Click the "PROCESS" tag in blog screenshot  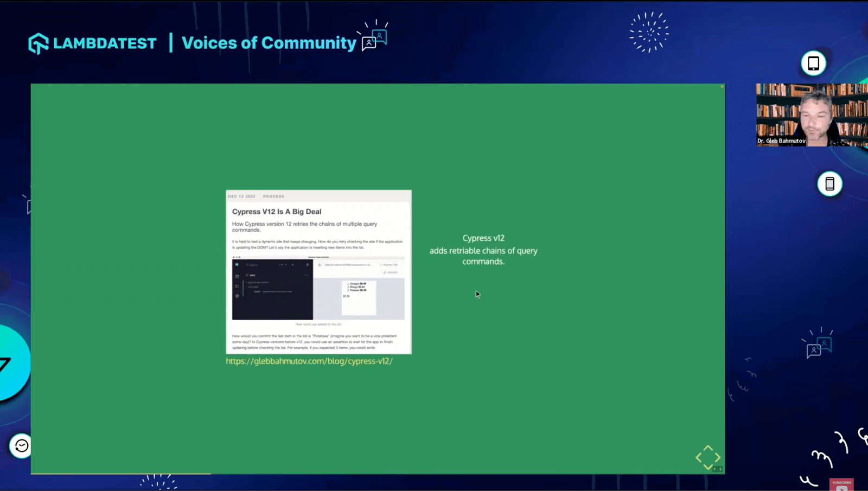273,196
